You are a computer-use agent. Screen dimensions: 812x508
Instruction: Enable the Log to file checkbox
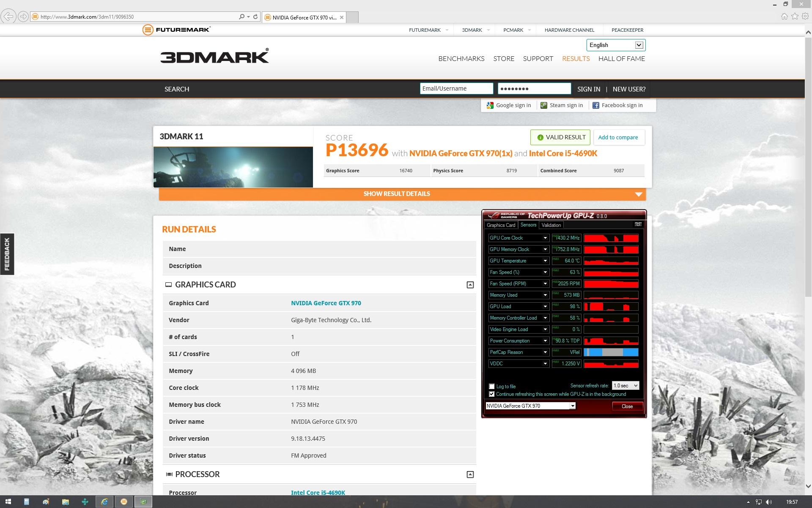pyautogui.click(x=491, y=386)
